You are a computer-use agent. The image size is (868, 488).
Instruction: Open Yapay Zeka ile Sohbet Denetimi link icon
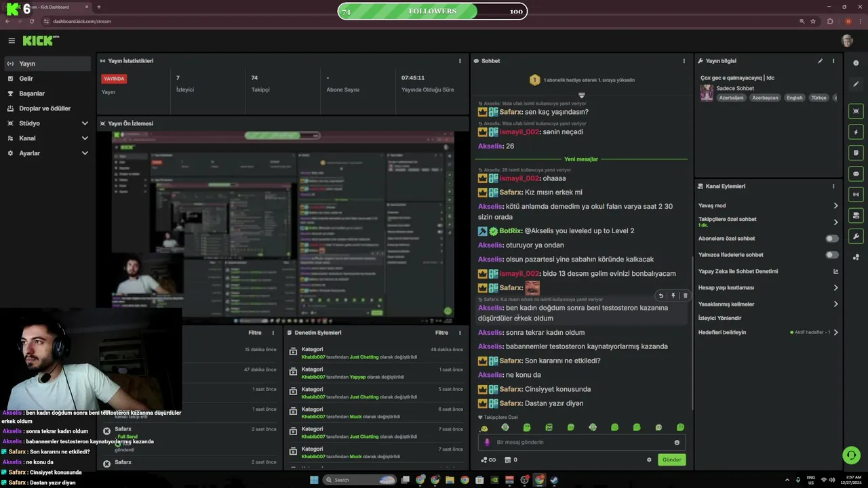[x=835, y=271]
